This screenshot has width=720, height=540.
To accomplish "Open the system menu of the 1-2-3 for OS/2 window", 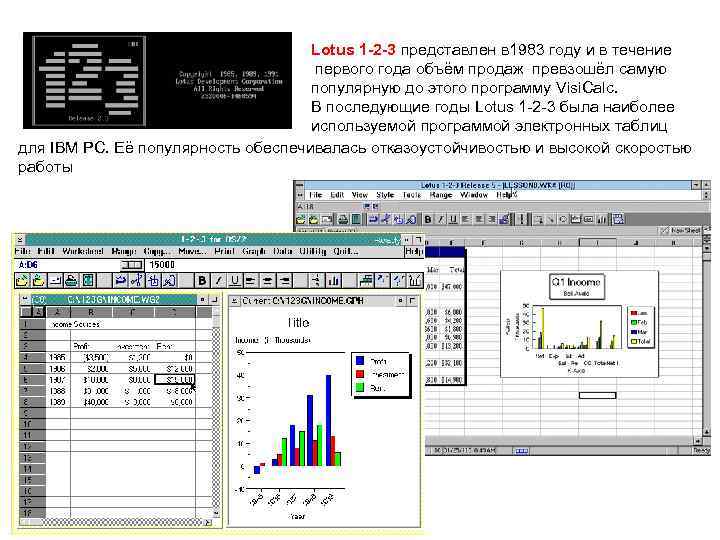I will coord(20,239).
